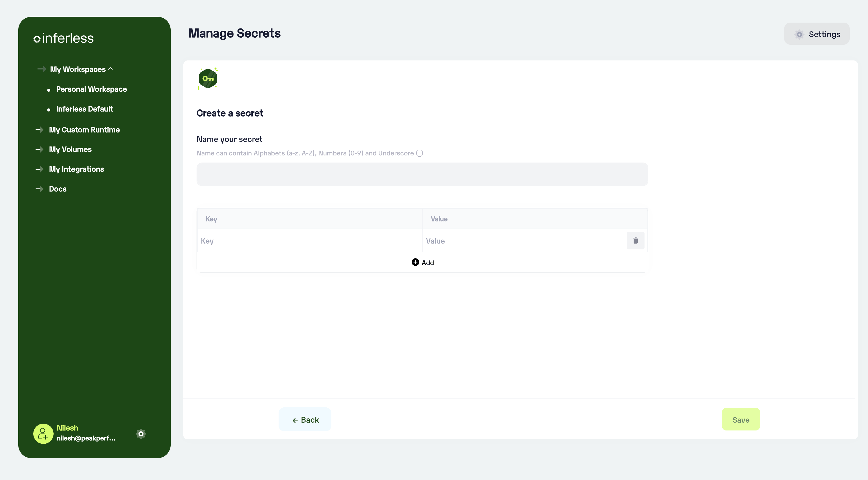Save the new secret

[x=741, y=419]
